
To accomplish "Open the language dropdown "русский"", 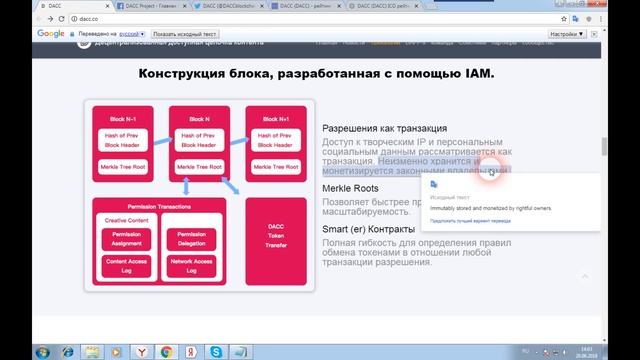I will (x=132, y=34).
